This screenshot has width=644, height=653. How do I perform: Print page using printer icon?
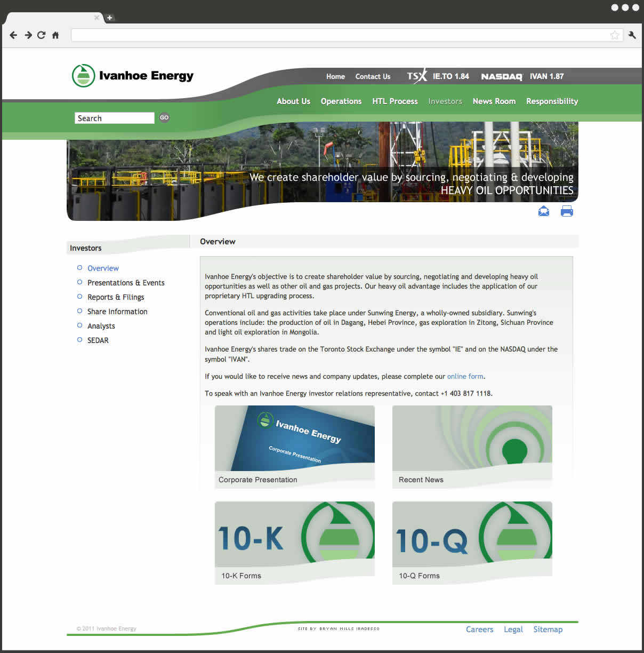[567, 211]
